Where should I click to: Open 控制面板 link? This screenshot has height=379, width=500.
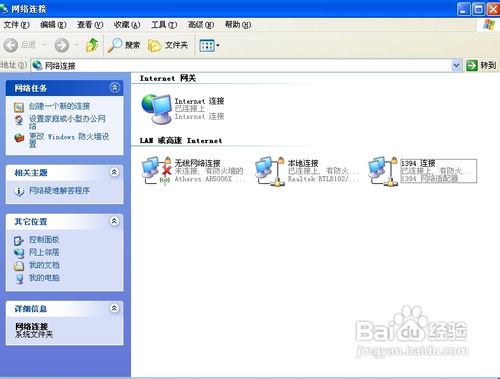(44, 240)
